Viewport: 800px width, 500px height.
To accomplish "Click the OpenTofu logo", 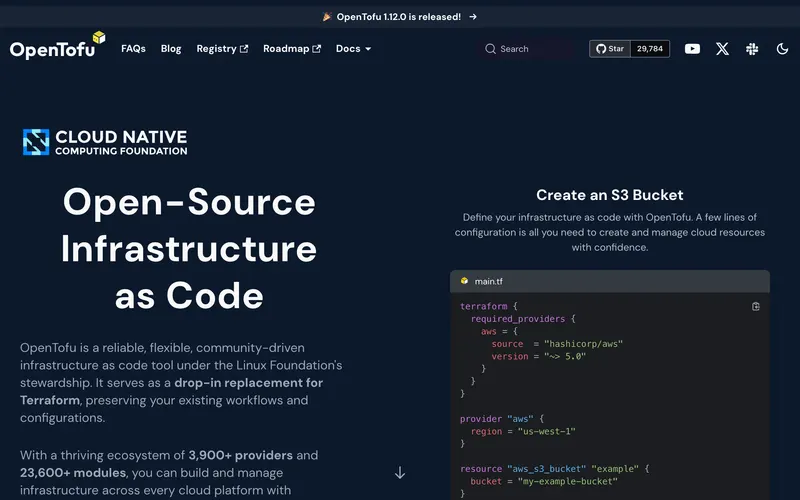I will (57, 46).
